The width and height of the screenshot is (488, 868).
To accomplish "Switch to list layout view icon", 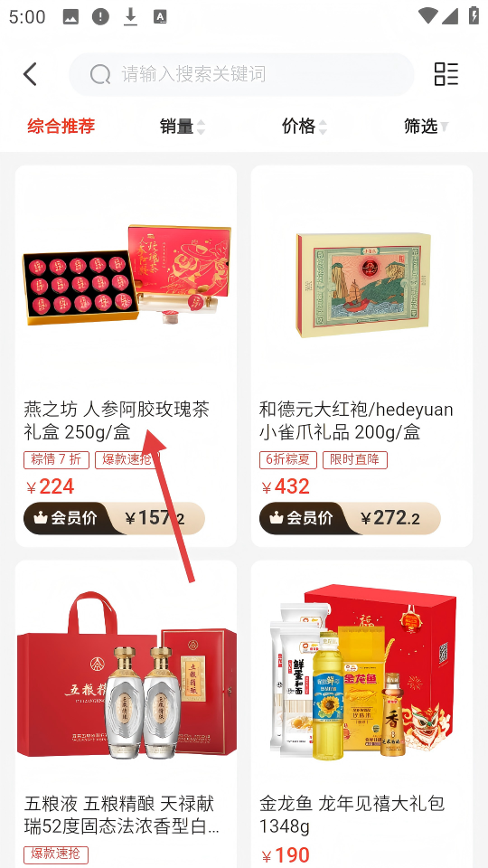I will pyautogui.click(x=446, y=74).
